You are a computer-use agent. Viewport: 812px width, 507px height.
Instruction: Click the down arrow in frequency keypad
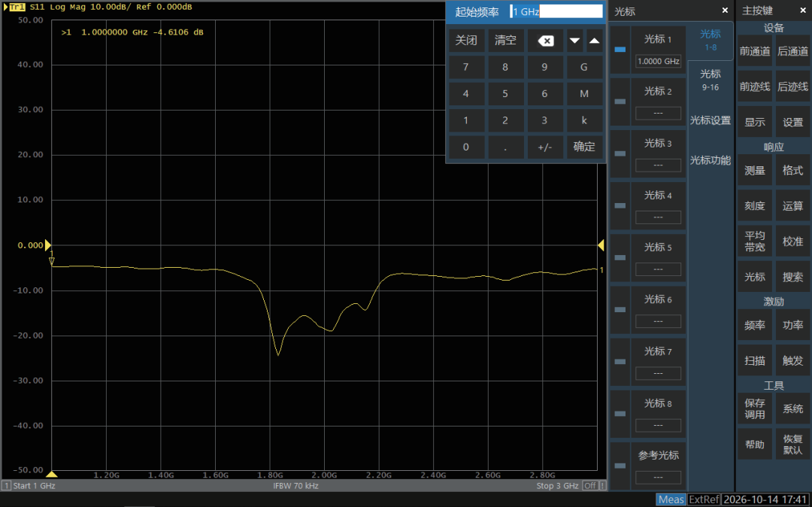pos(574,41)
